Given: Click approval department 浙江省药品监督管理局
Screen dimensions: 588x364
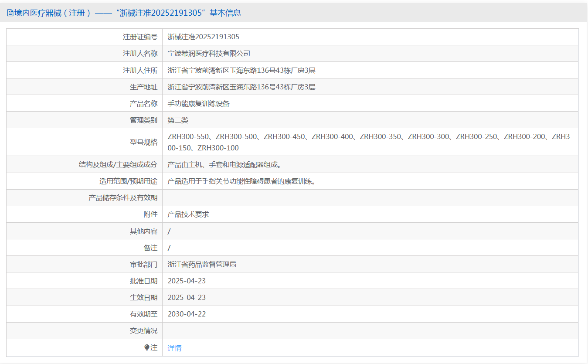Looking at the screenshot, I should pos(202,264).
